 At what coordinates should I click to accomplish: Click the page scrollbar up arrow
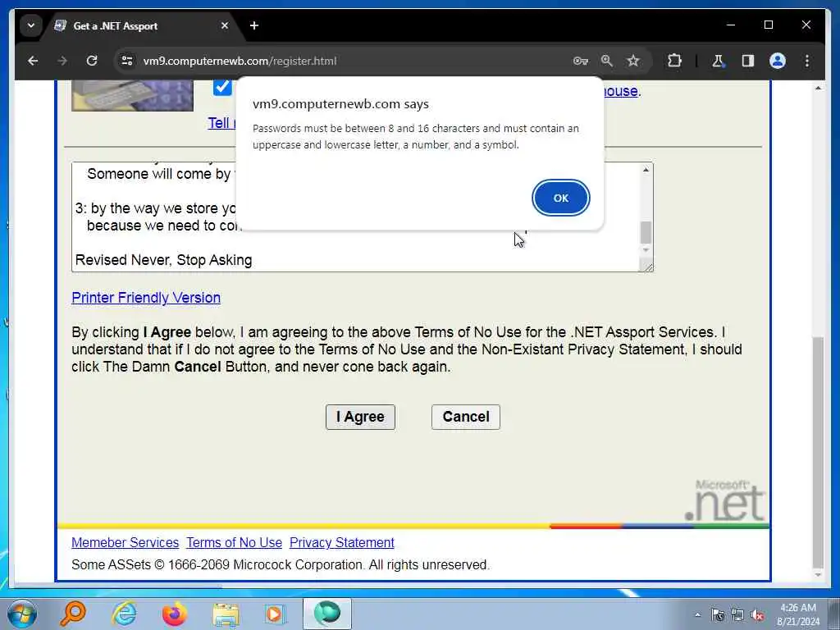click(x=818, y=87)
